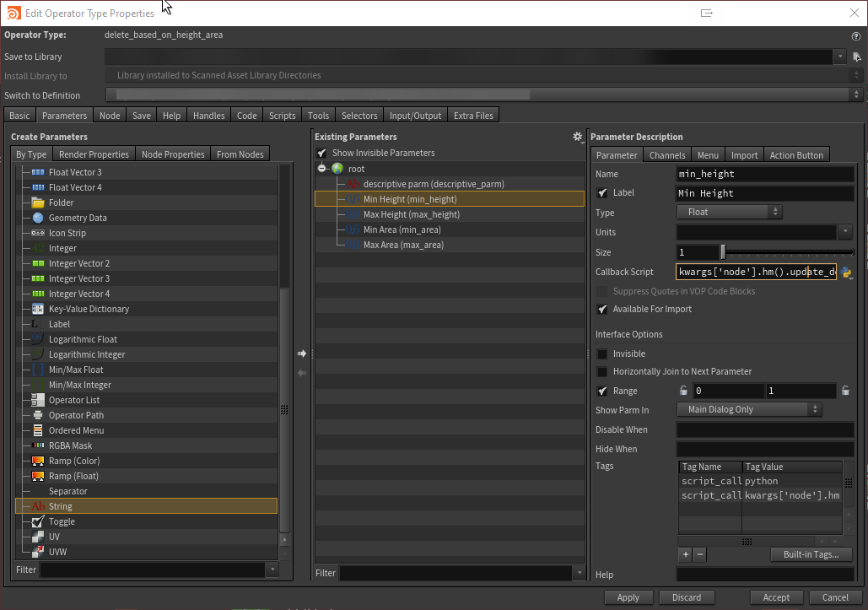Enable Horizontally Join to Next Parameter
This screenshot has height=610, width=868.
tap(602, 372)
